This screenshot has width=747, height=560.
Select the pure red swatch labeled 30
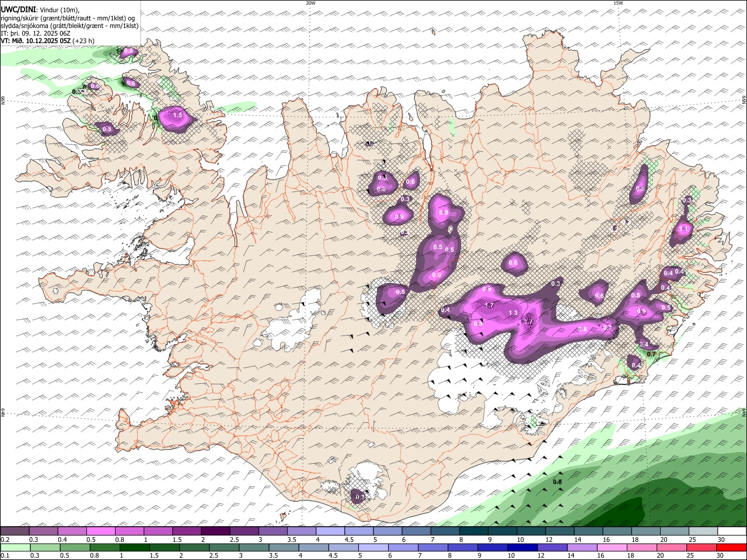[731, 548]
